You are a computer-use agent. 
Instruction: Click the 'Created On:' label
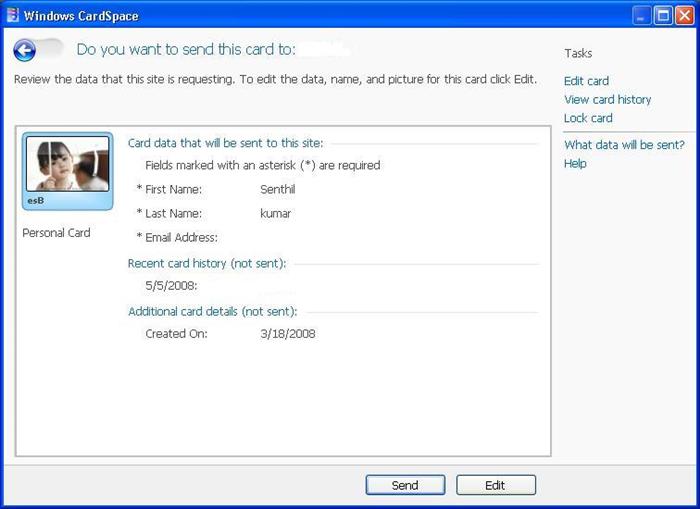tap(176, 334)
